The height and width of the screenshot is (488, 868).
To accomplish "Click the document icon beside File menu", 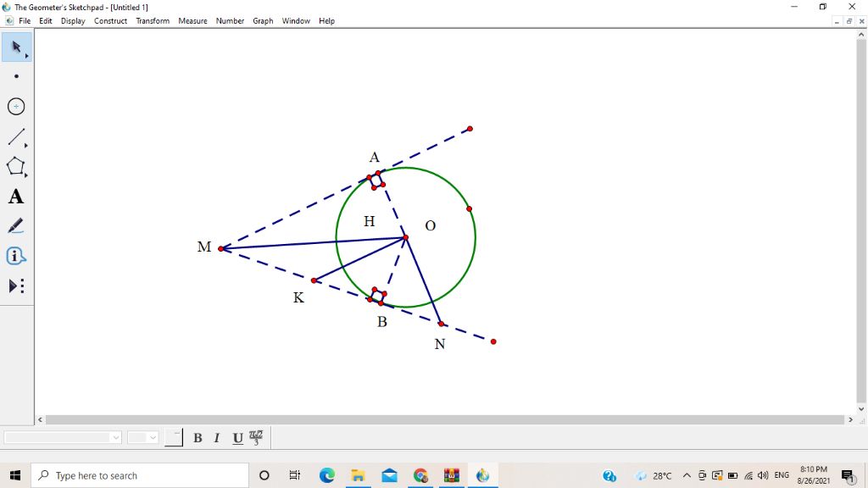I will 8,21.
